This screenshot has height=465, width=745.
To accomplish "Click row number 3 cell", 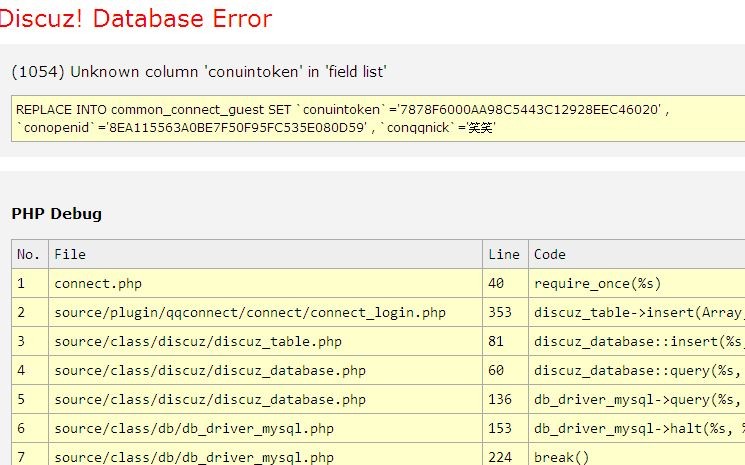I will point(30,342).
